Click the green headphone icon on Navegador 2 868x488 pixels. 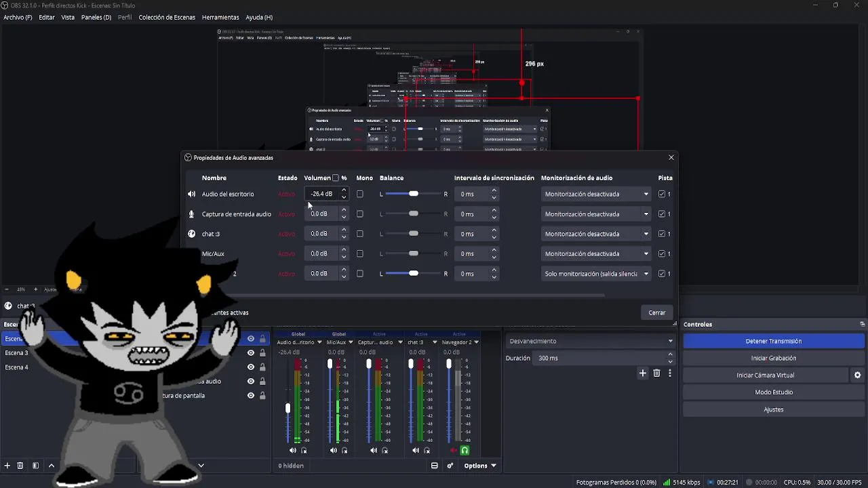465,450
